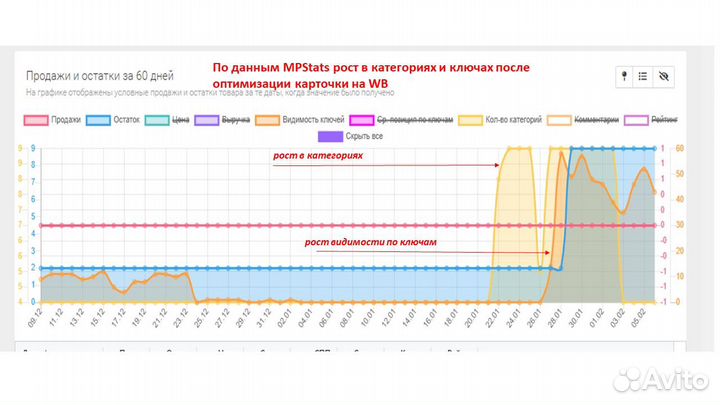
Task: Click the 60 value on right axis
Action: tap(680, 148)
